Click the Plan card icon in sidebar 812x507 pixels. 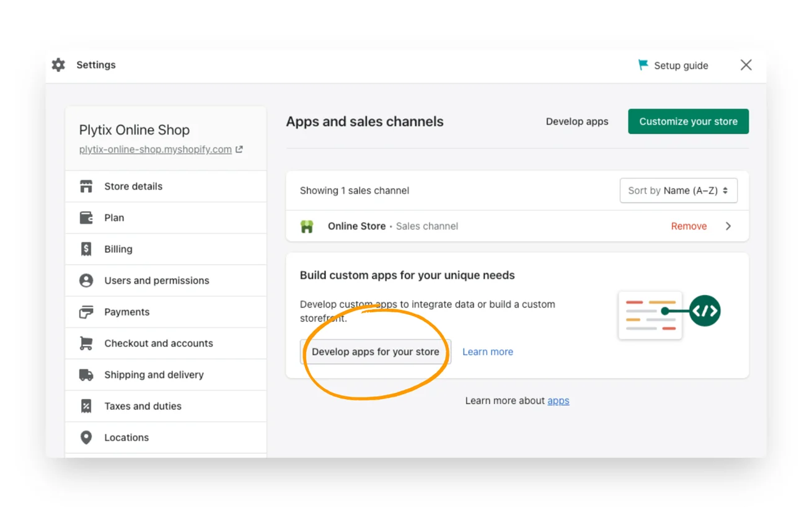coord(87,218)
